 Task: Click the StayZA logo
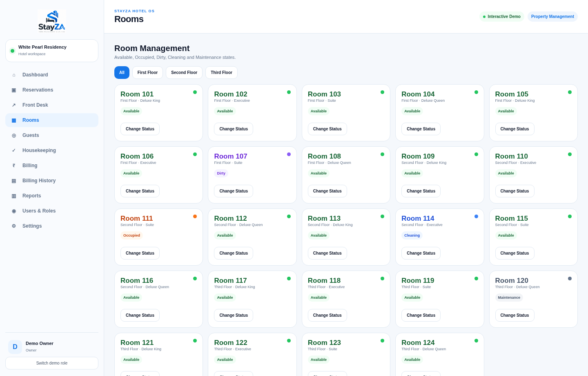52,21
